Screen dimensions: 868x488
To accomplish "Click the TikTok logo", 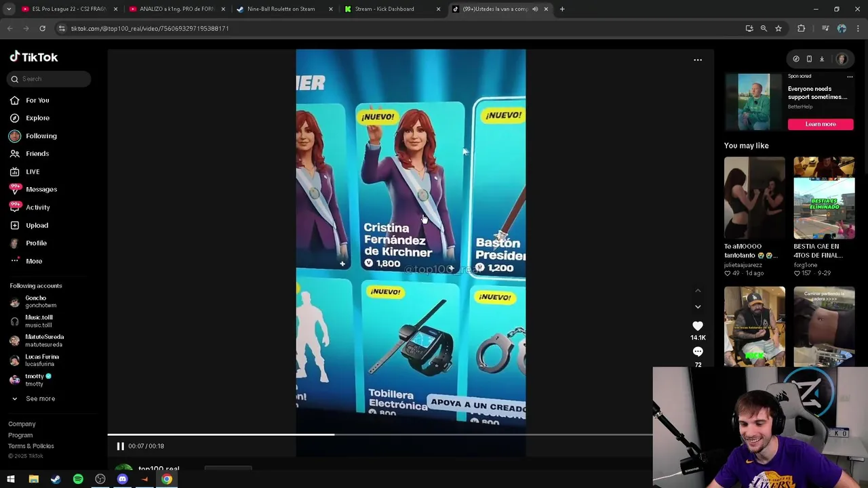I will (34, 57).
